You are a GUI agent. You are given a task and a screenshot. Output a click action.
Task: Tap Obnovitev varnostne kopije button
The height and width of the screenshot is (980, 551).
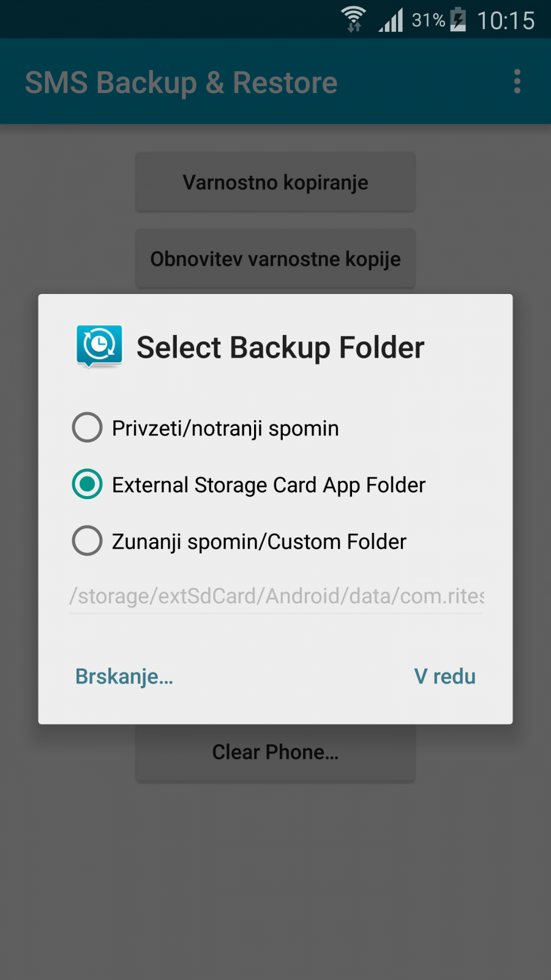tap(275, 259)
